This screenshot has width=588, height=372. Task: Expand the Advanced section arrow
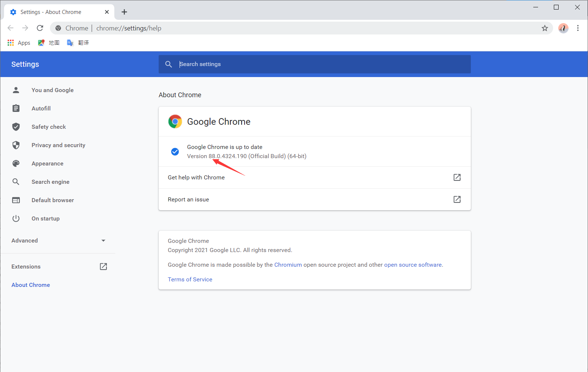103,241
